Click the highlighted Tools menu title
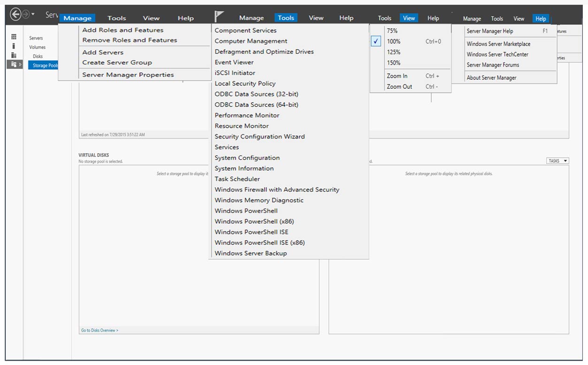 tap(286, 18)
